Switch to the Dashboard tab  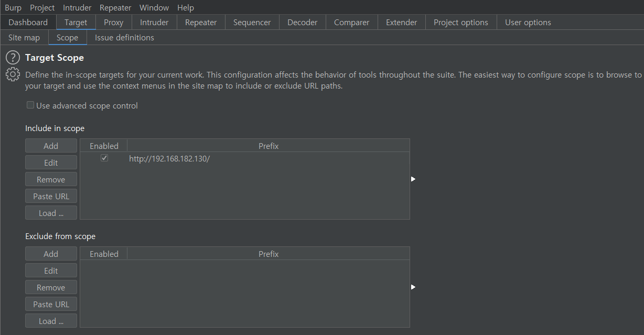click(28, 23)
